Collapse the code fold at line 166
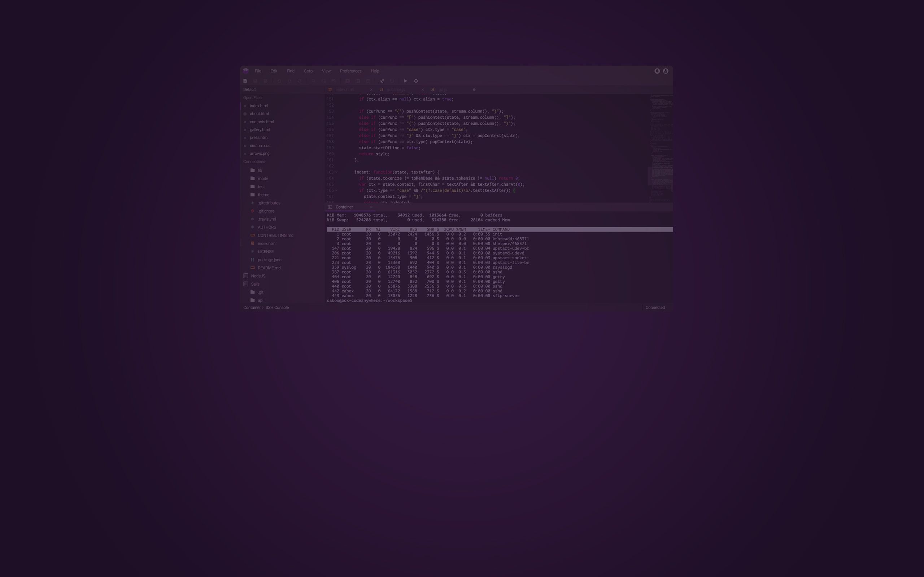The image size is (924, 577). pos(336,190)
